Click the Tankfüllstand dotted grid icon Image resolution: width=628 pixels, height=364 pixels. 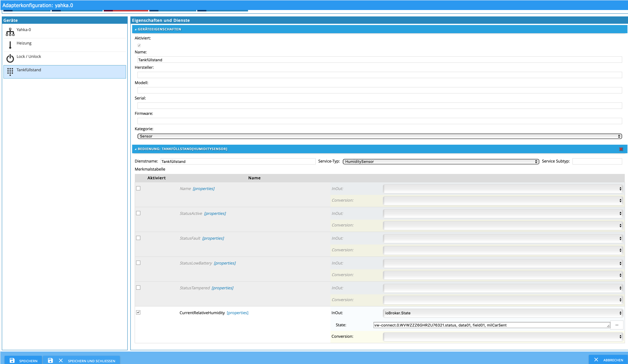[10, 72]
